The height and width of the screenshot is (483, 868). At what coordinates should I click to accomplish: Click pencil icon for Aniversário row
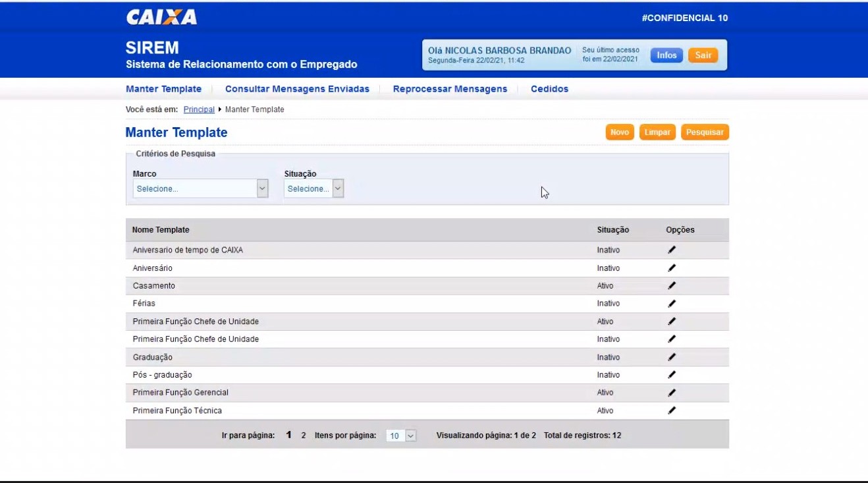(x=672, y=268)
